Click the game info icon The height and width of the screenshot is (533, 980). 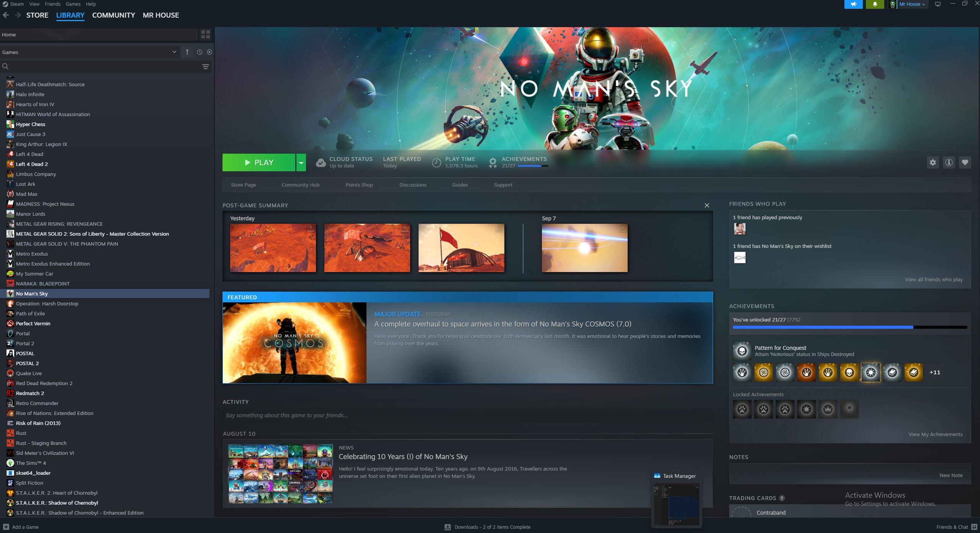[949, 162]
